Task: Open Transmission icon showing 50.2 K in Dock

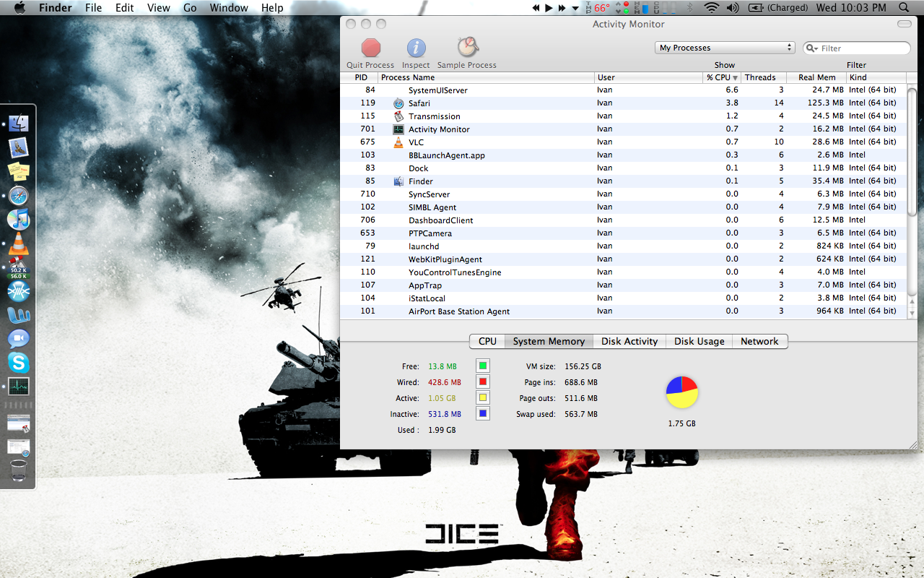Action: (x=19, y=267)
